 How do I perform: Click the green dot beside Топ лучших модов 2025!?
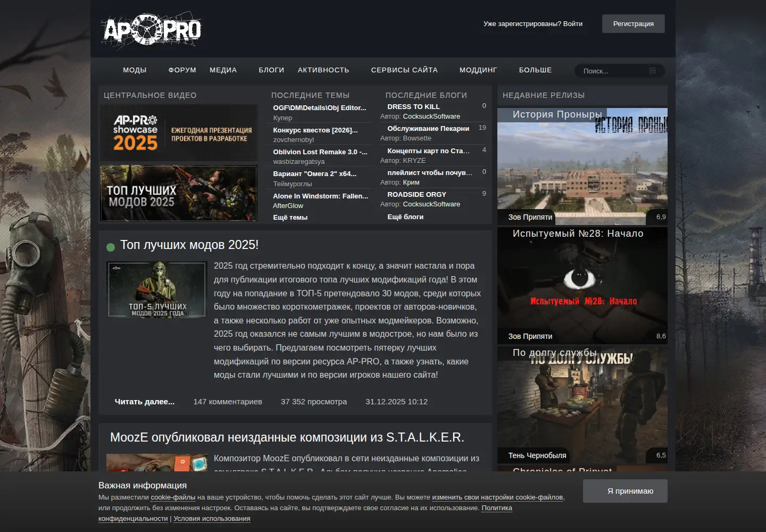click(x=111, y=247)
